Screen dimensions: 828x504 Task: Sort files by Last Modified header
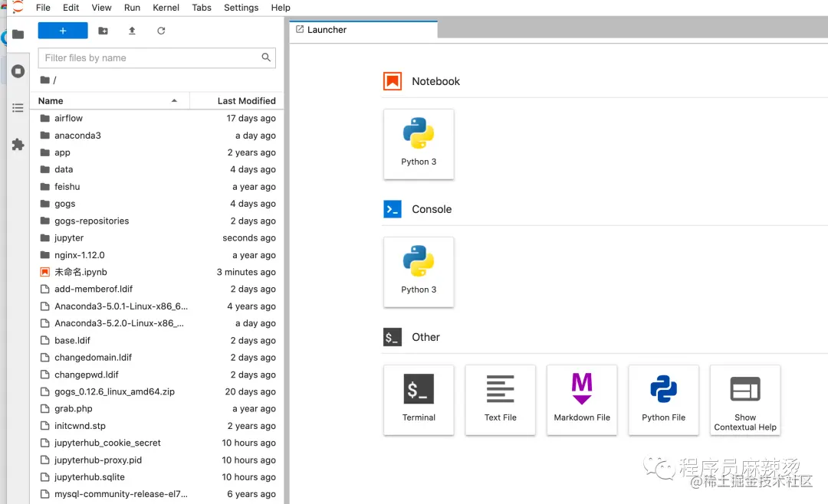237,101
